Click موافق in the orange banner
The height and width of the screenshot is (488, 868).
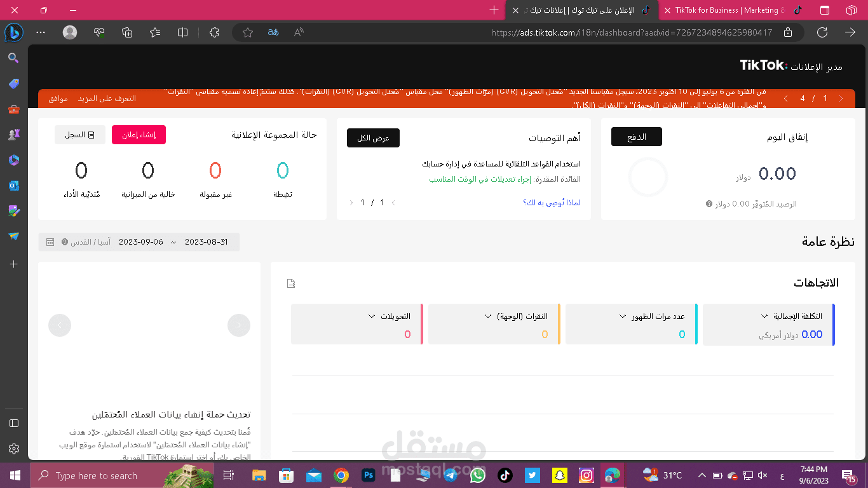[x=58, y=98]
